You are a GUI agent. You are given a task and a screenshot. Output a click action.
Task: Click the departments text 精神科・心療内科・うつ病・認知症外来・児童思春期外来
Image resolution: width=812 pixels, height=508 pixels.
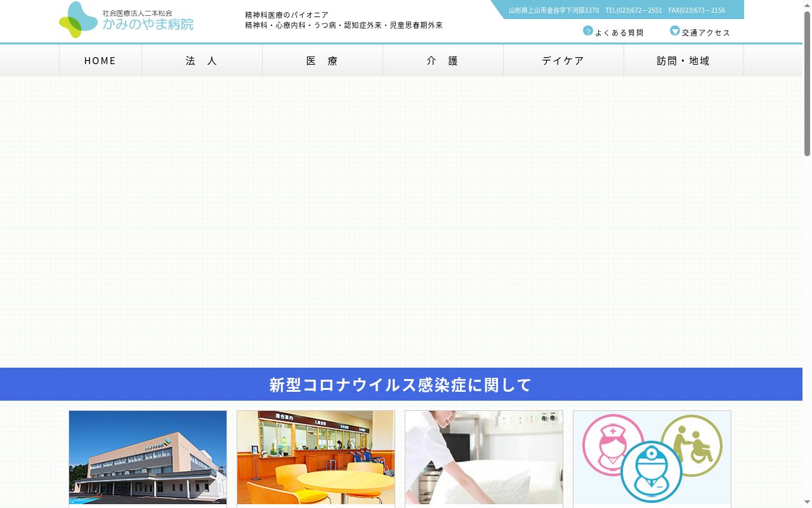coord(344,25)
